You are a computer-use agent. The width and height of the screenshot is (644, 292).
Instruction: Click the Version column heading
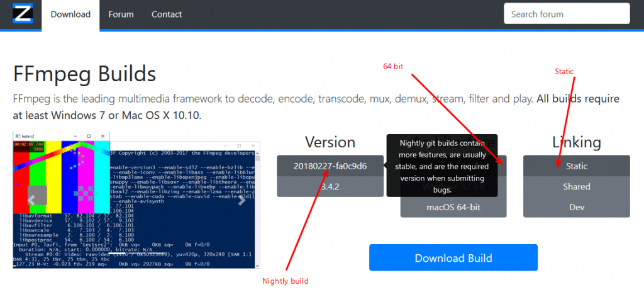click(x=330, y=142)
